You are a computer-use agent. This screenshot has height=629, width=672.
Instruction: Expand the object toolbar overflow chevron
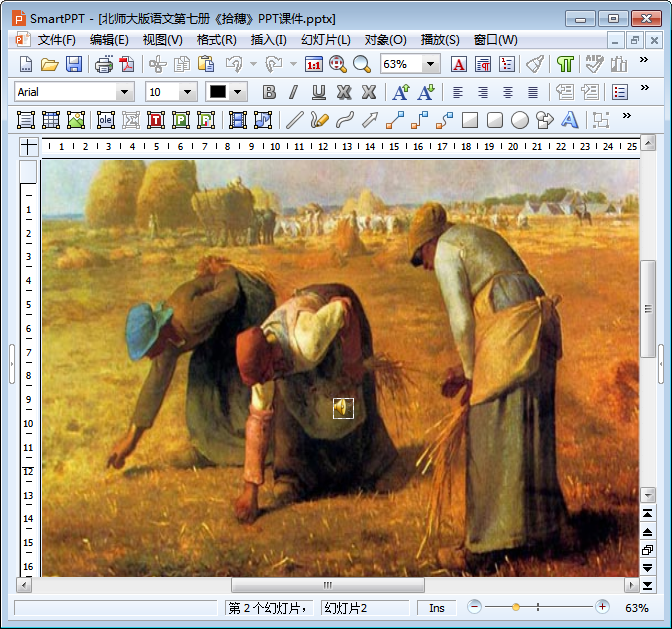click(627, 115)
